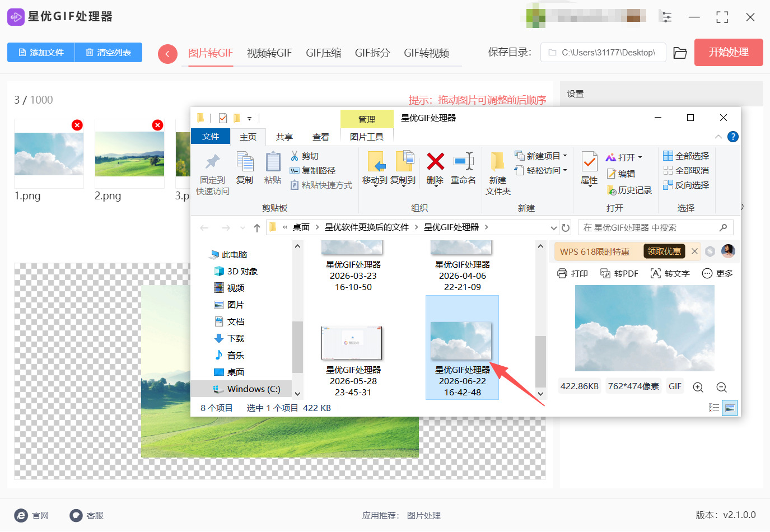Open the save directory folder icon
Viewport: 770px width, 532px height.
[680, 53]
